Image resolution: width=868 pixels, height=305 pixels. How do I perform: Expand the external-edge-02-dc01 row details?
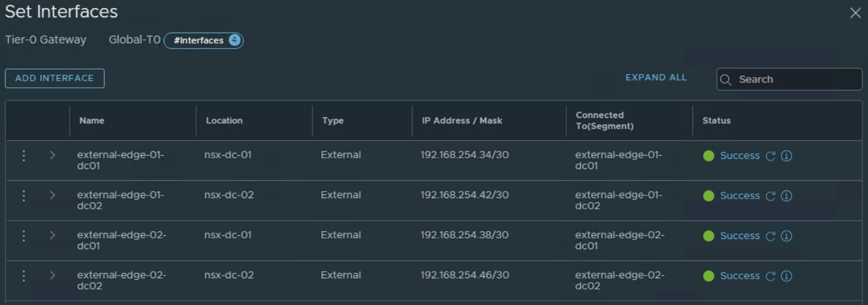click(52, 236)
